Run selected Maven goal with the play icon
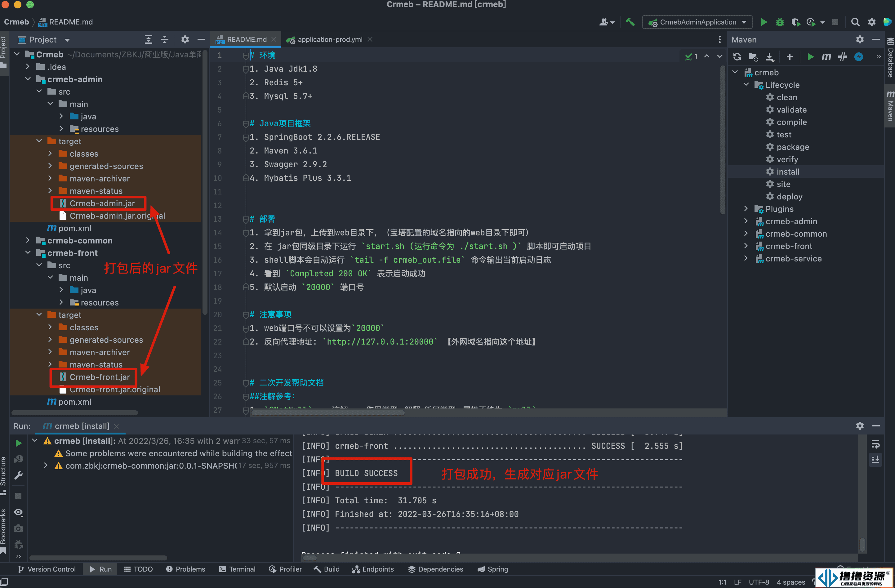Viewport: 895px width, 588px height. 810,57
